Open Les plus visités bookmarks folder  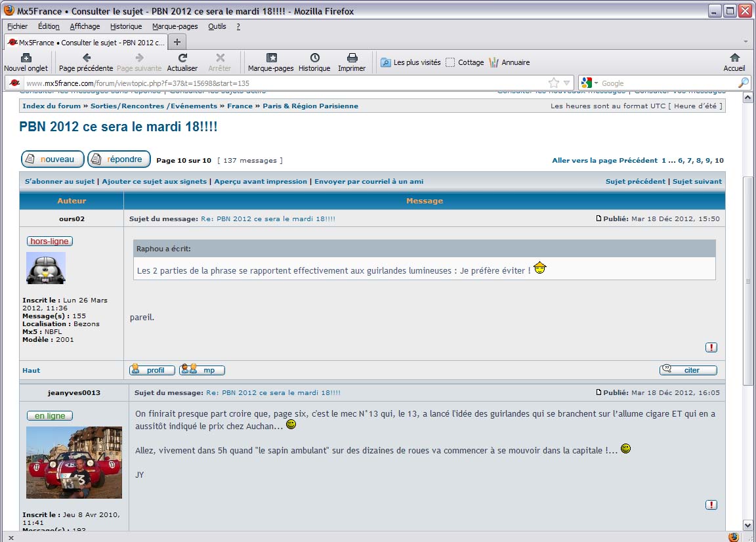click(x=411, y=62)
